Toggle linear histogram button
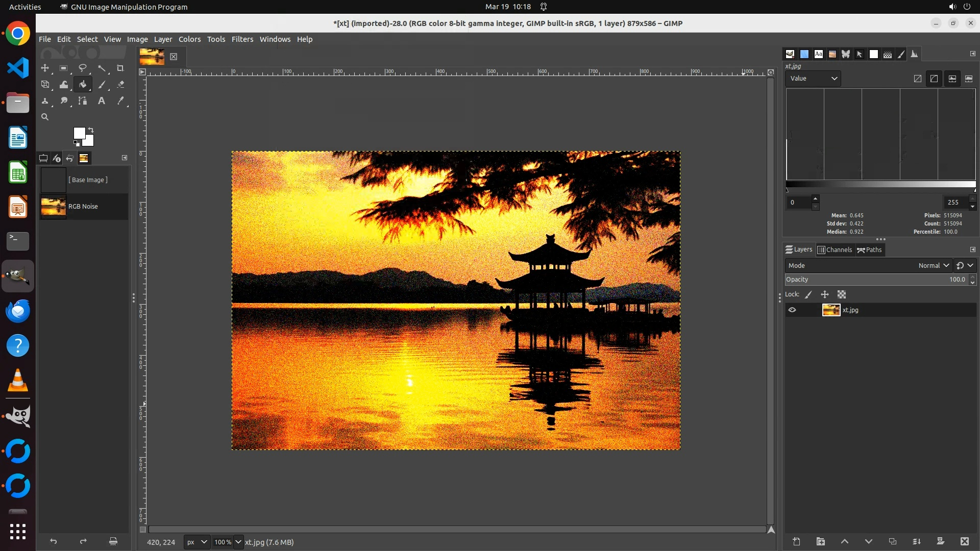 point(917,79)
